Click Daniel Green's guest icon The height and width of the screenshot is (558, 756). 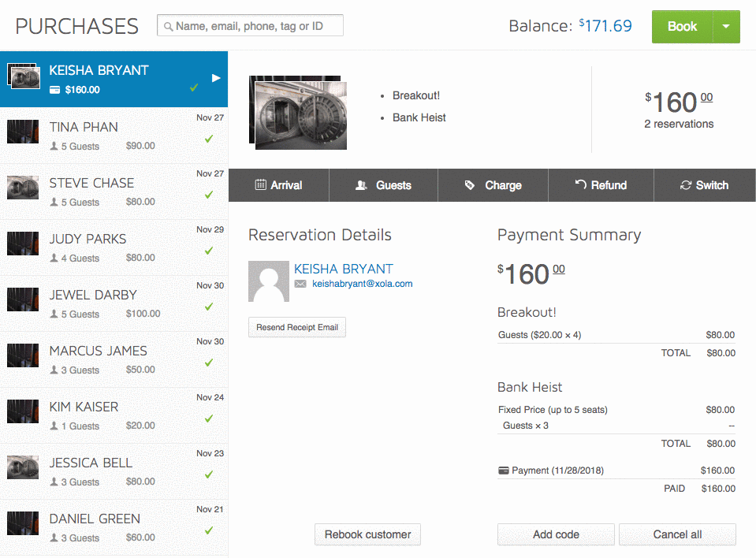click(x=54, y=538)
